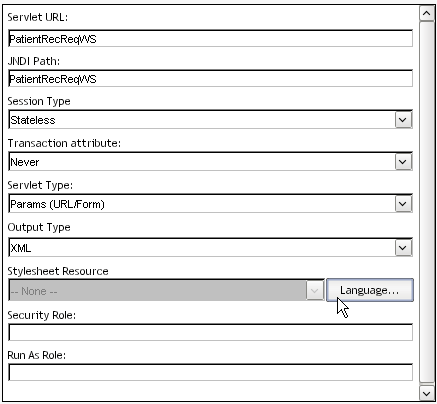Expand the Transaction attribute dropdown arrow

pos(403,162)
